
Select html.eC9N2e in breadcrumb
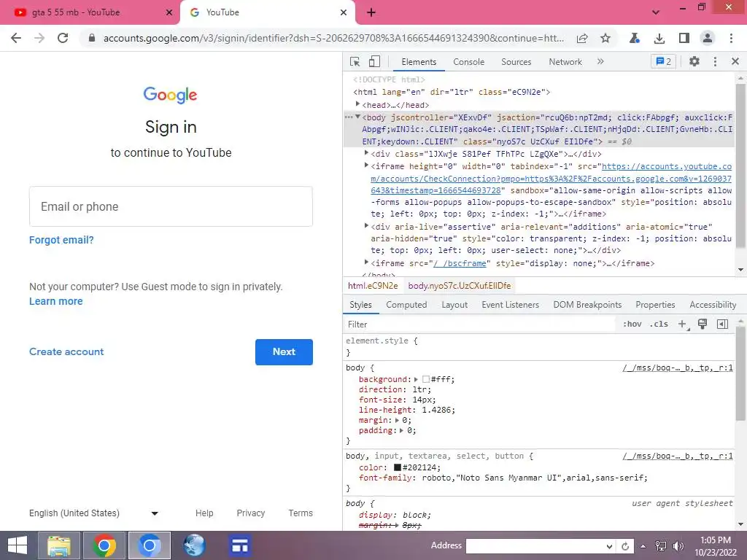coord(373,286)
